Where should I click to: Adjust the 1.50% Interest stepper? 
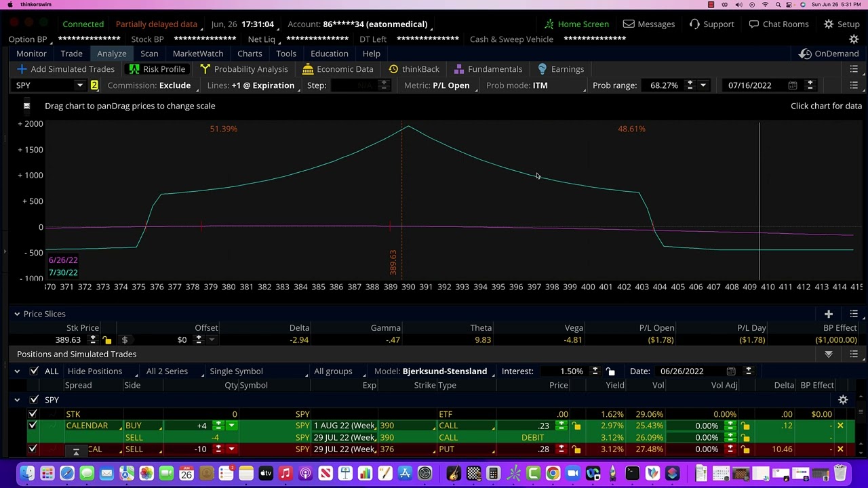595,371
